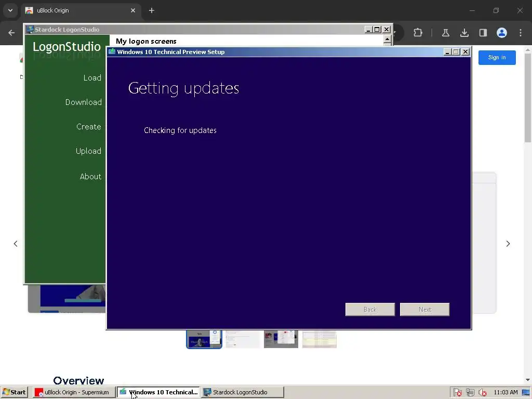Select Windows 10 Technical taskbar button
The image size is (532, 399).
tap(158, 392)
